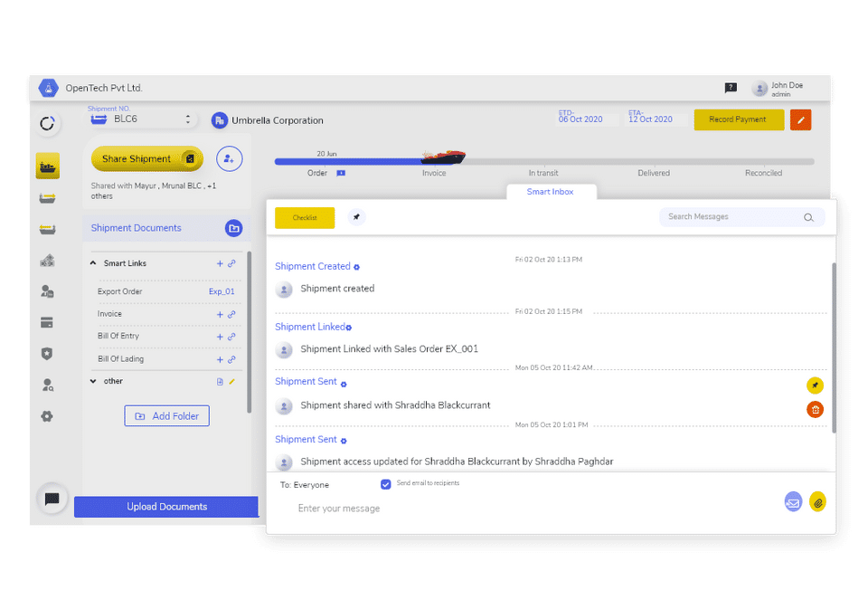Open the payment card sidebar icon
868x609 pixels.
(47, 322)
